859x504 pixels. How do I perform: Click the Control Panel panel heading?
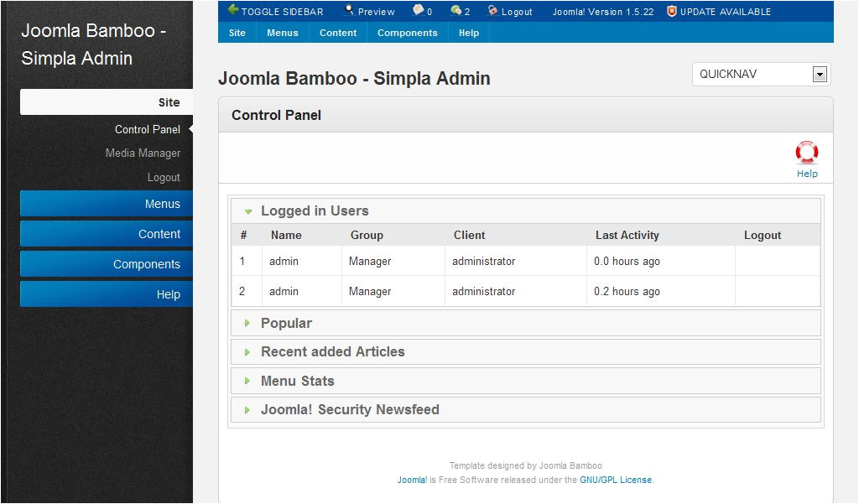tap(276, 115)
